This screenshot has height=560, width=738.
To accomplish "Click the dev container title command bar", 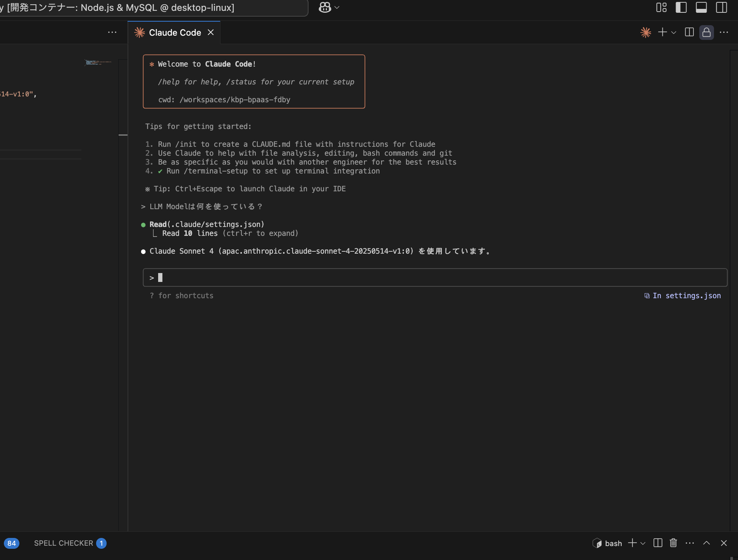I will click(x=154, y=8).
